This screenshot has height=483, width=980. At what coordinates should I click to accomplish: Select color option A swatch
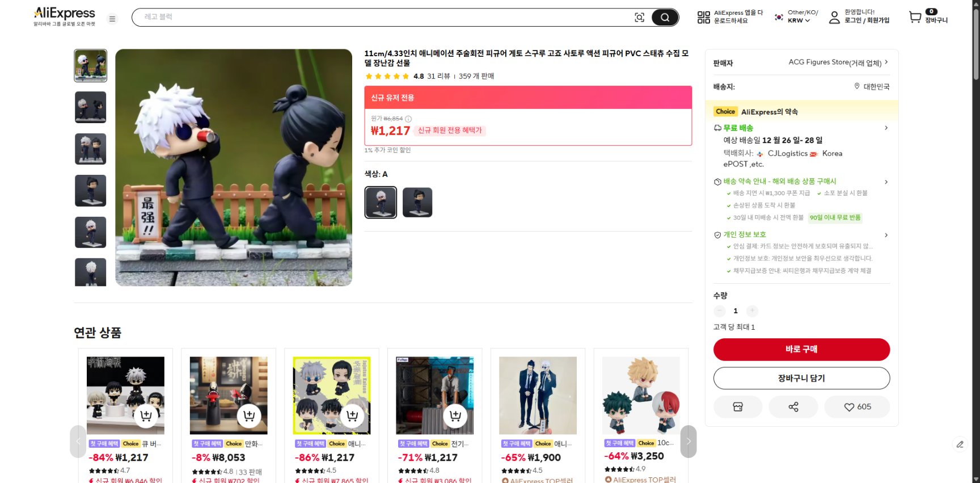tap(381, 202)
